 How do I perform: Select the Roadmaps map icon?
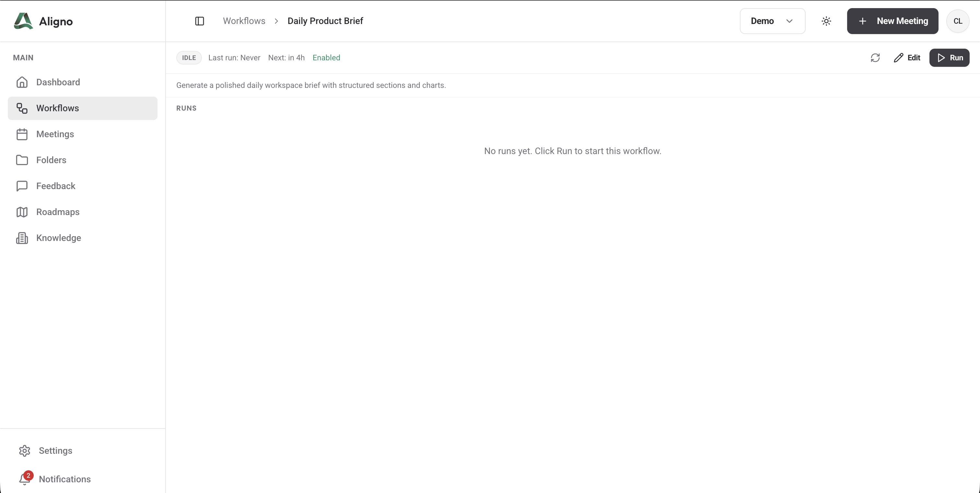(x=22, y=212)
